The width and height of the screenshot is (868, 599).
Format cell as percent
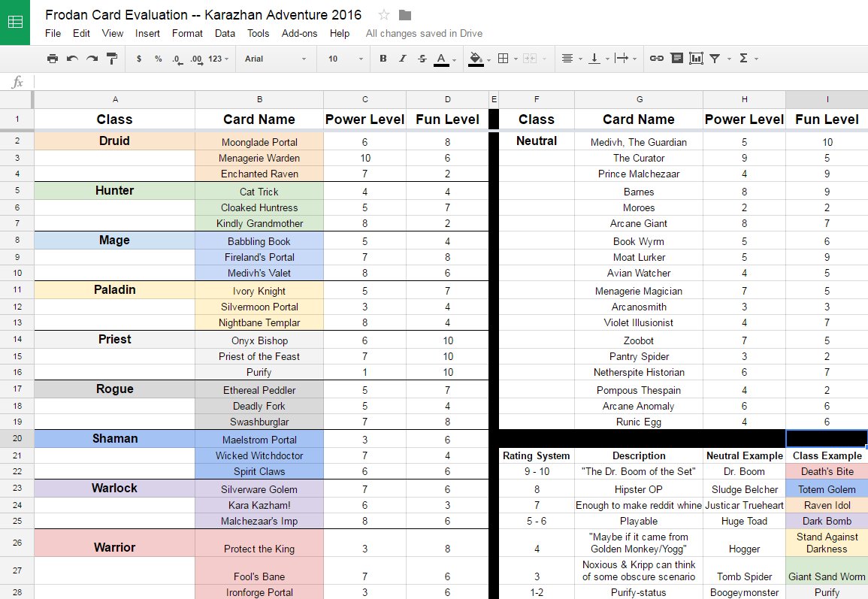coord(159,59)
